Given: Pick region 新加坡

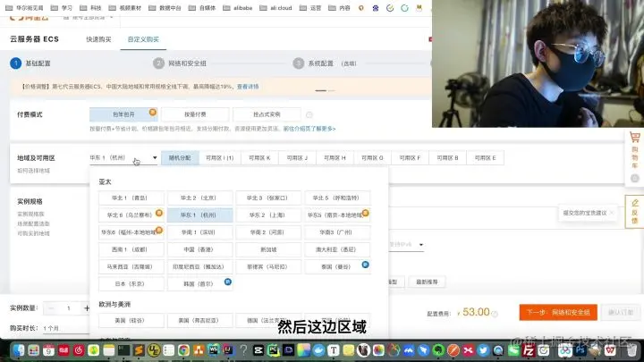Looking at the screenshot, I should click(x=268, y=249).
